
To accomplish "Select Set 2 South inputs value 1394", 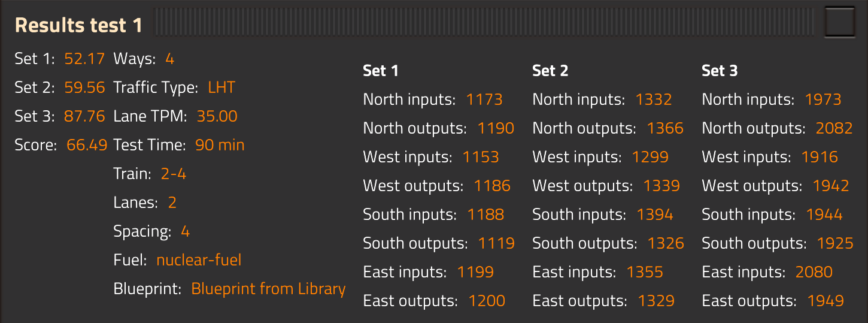I will pyautogui.click(x=655, y=215).
